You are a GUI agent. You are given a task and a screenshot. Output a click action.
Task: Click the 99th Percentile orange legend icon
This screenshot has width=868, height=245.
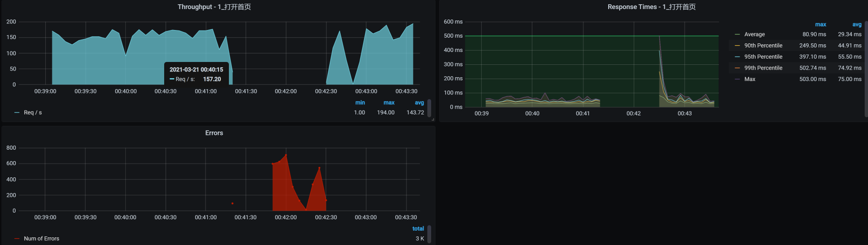click(x=737, y=68)
